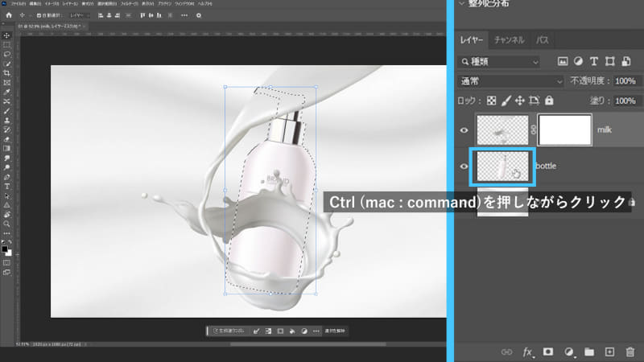Screen dimensions: 644x362
Task: Add a layer mask from panel bottom
Action: pos(548,352)
